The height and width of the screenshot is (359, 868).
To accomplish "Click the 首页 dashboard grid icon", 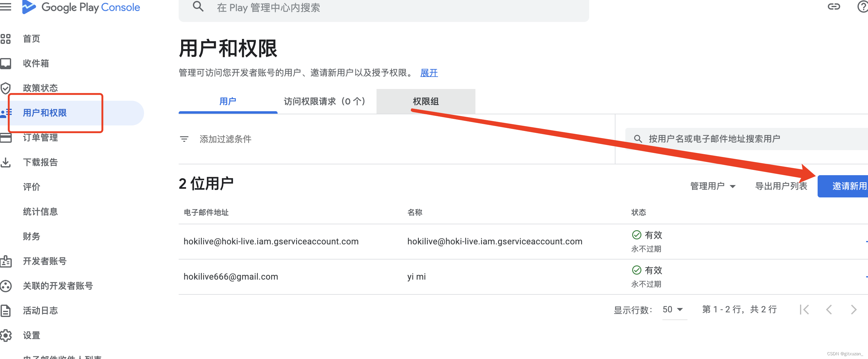I will coord(5,39).
